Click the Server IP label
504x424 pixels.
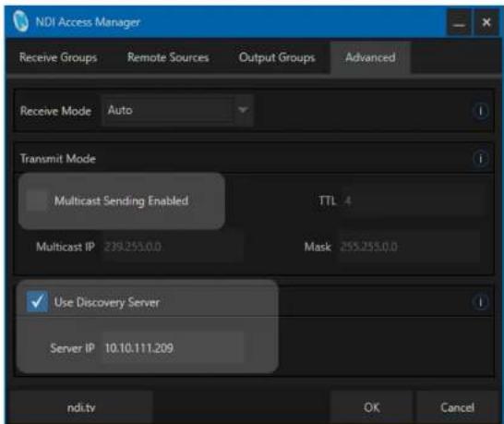72,347
